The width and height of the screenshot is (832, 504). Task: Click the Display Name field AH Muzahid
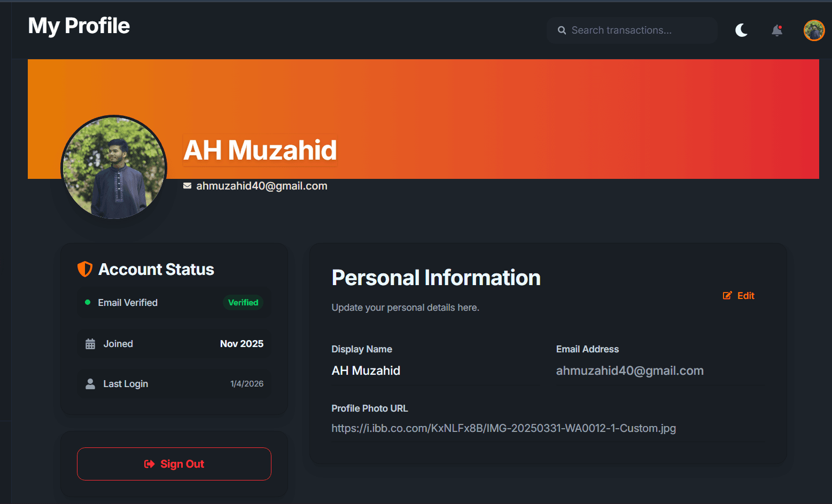(x=435, y=371)
